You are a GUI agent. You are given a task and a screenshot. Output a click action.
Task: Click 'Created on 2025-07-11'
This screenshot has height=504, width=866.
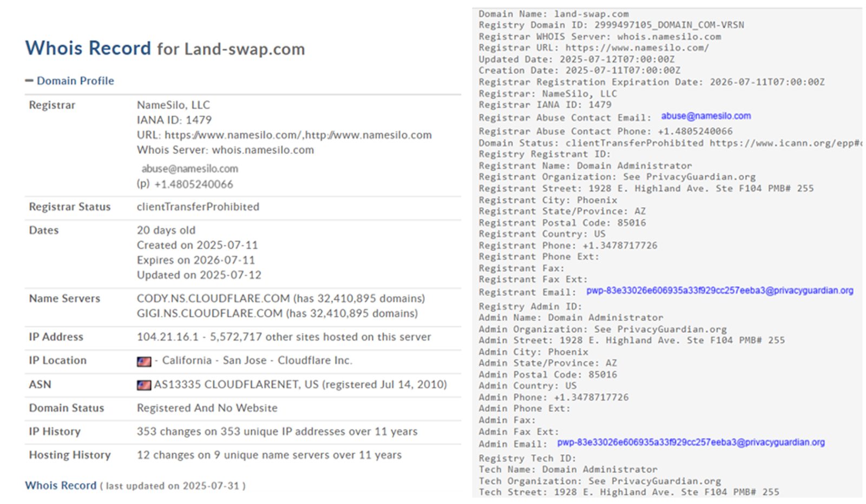coord(198,245)
